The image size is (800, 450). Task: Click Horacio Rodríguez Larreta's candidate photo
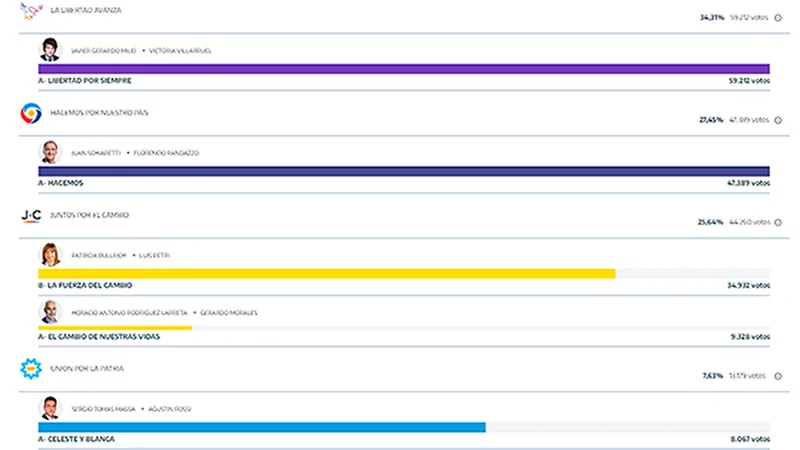49,312
